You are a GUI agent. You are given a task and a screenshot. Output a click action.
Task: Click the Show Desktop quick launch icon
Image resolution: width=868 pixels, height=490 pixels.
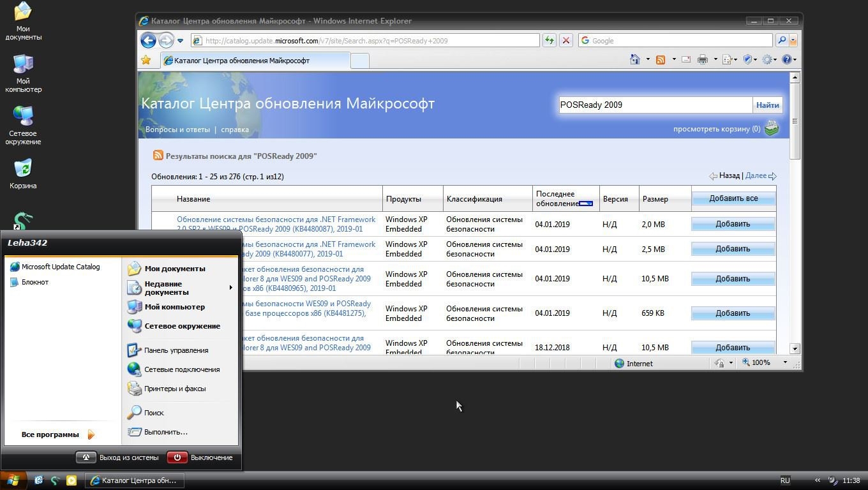38,480
